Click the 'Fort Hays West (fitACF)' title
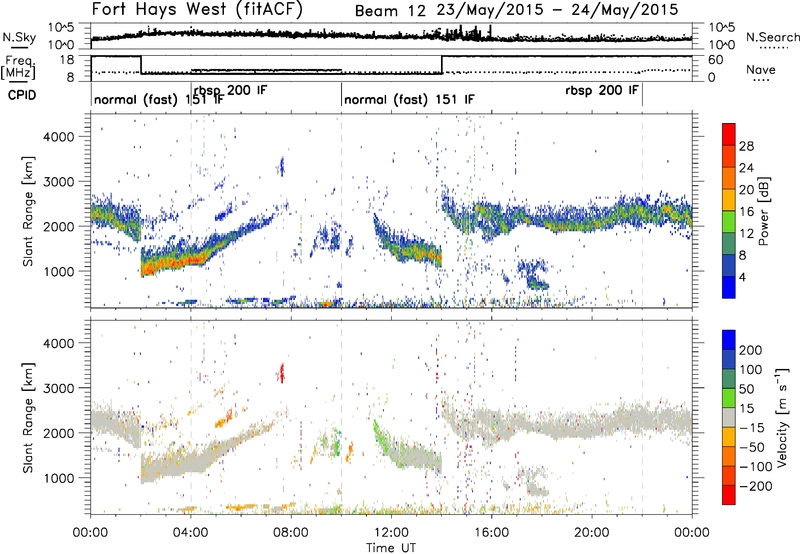Viewport: 800px width, 554px height. (x=197, y=9)
